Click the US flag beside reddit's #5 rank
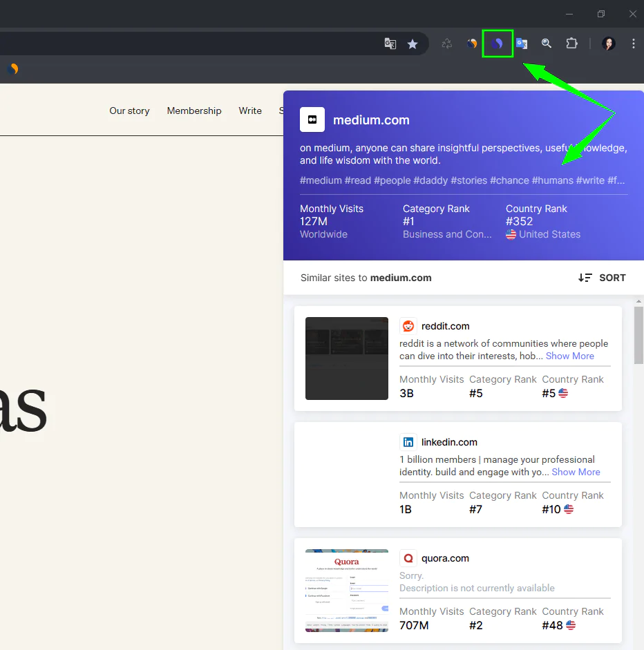This screenshot has width=644, height=650. 563,393
